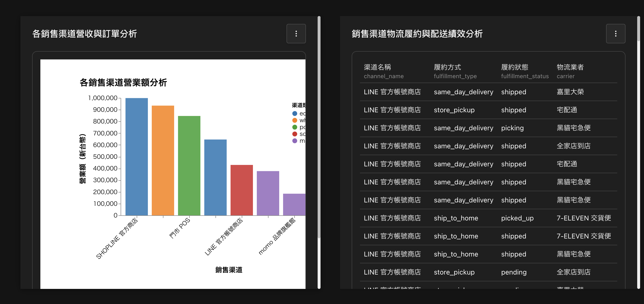Click the 'picked_up' status cell
The height and width of the screenshot is (304, 644).
517,218
